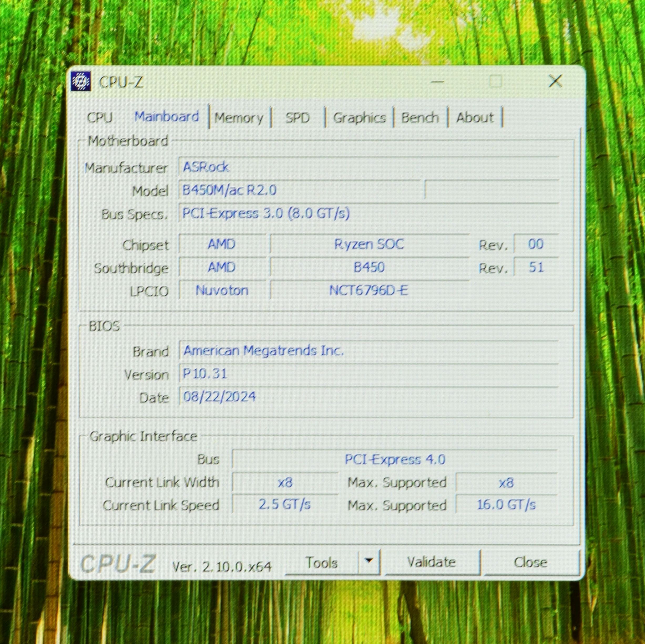Click Current Link Width value x8
Image resolution: width=645 pixels, height=644 pixels.
(285, 482)
